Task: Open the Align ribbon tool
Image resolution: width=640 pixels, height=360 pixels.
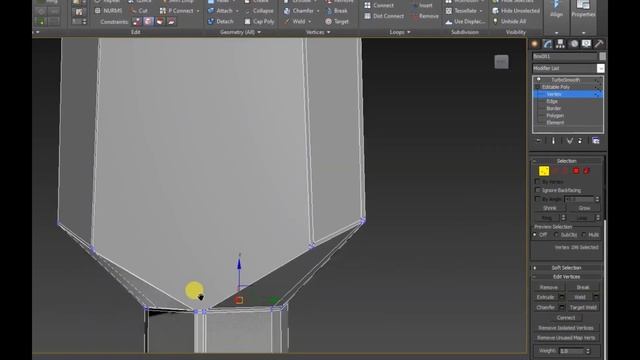Action: 556,10
